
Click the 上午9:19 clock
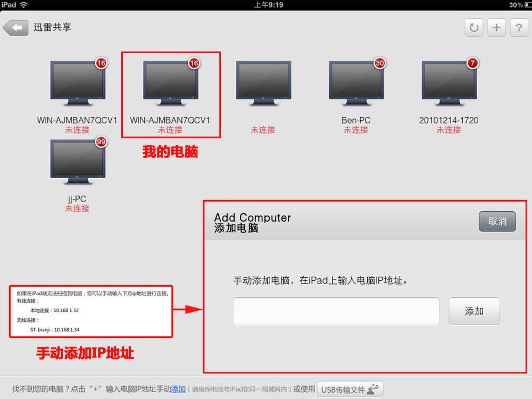click(x=268, y=5)
